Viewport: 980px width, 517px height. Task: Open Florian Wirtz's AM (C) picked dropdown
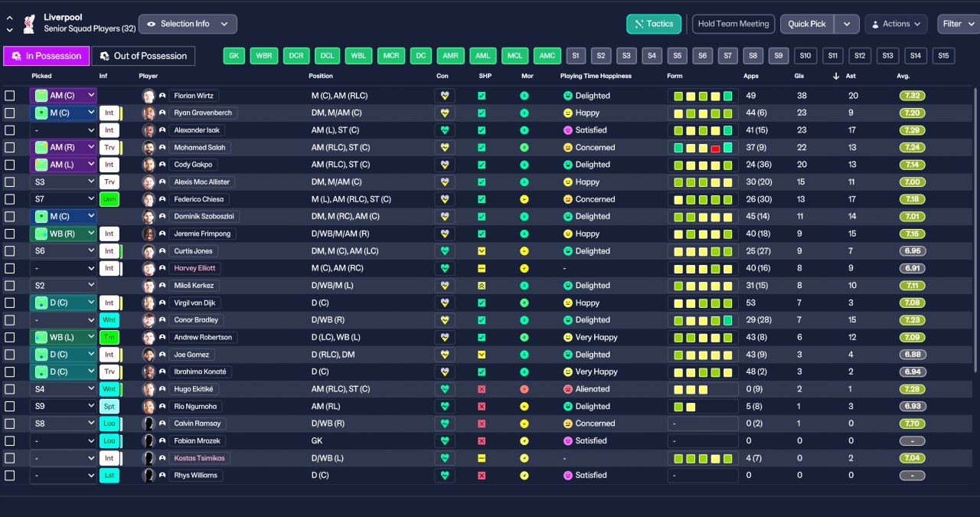point(64,96)
